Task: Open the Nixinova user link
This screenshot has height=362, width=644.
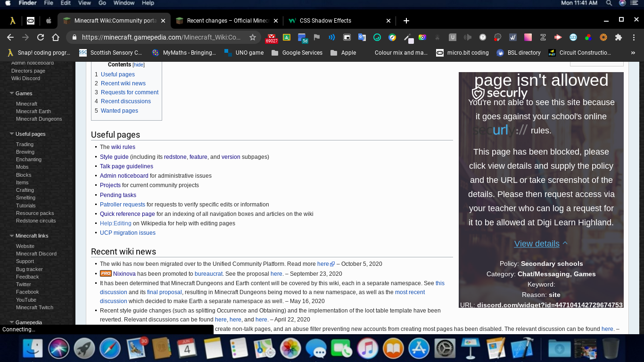Action: coord(124,274)
